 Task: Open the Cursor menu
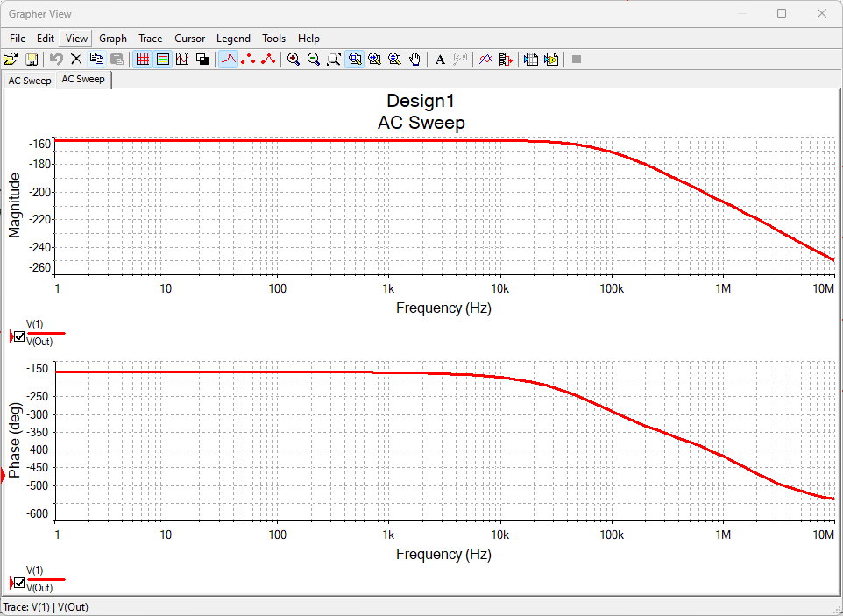pyautogui.click(x=189, y=38)
